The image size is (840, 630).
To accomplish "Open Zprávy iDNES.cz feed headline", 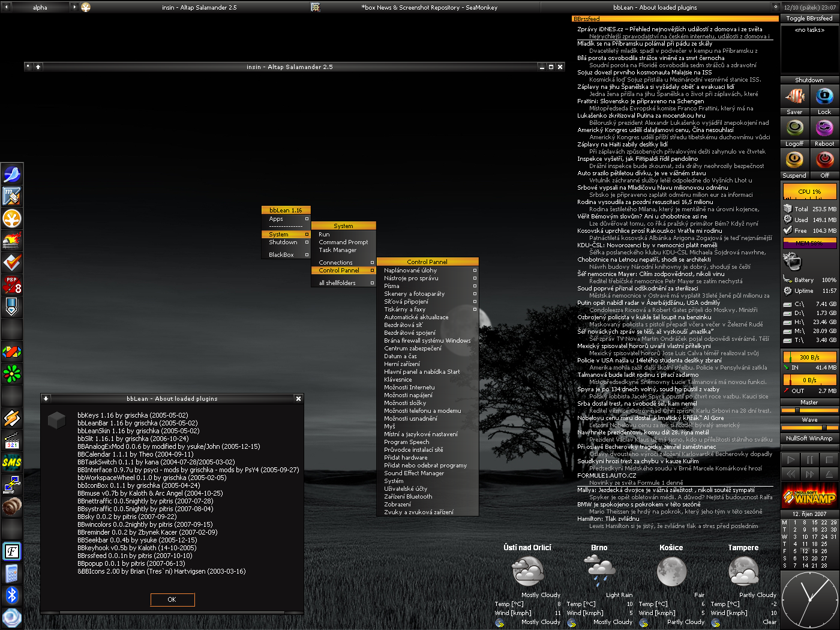I will (x=670, y=29).
